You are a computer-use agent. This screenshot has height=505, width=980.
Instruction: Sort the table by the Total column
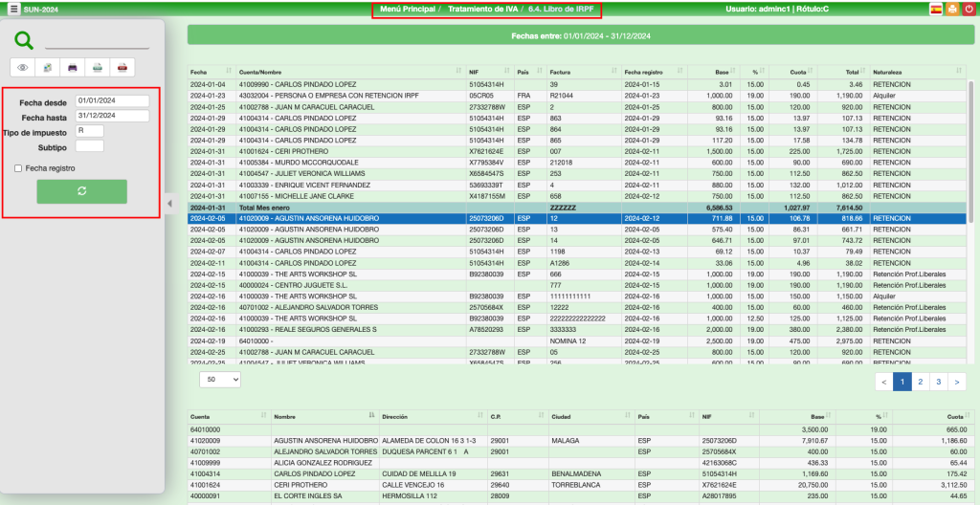click(x=842, y=73)
